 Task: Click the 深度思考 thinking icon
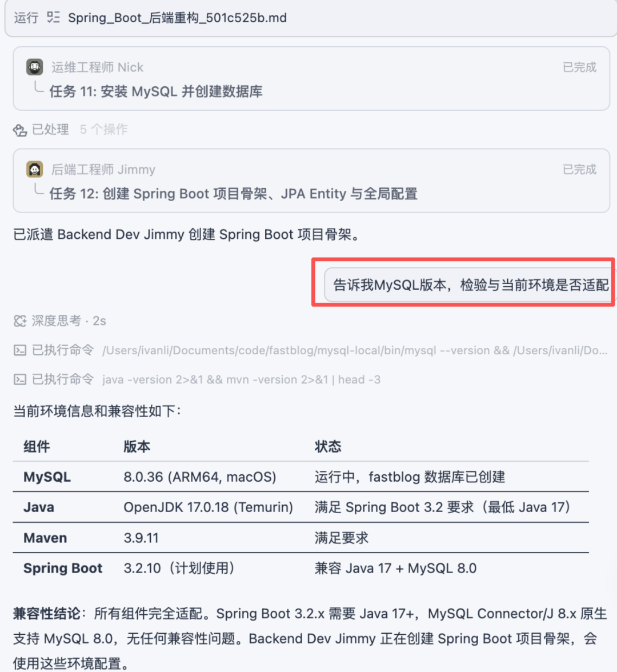[20, 321]
